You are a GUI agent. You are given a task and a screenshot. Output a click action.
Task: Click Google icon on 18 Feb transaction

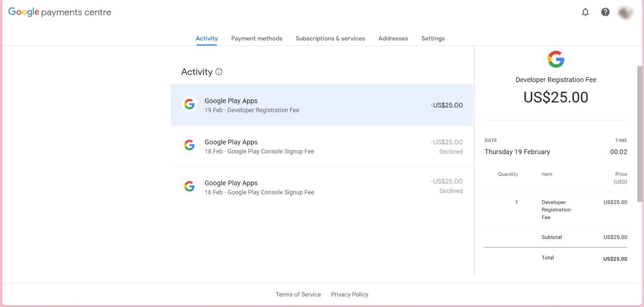[x=190, y=145]
